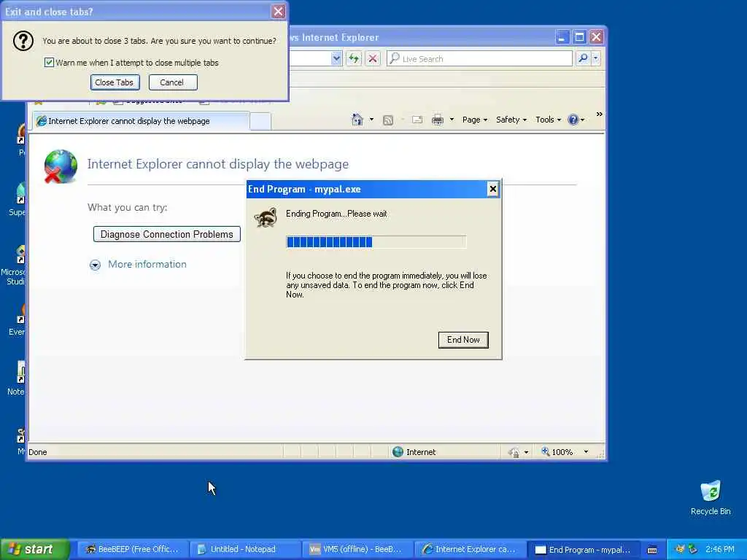Click Diagnose Connection Problems button
Image resolution: width=747 pixels, height=560 pixels.
167,234
